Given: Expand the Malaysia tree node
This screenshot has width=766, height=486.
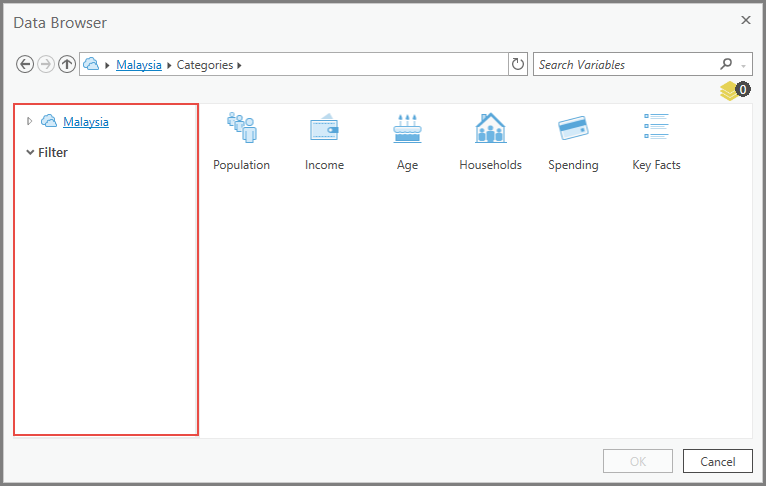Looking at the screenshot, I should [x=29, y=121].
